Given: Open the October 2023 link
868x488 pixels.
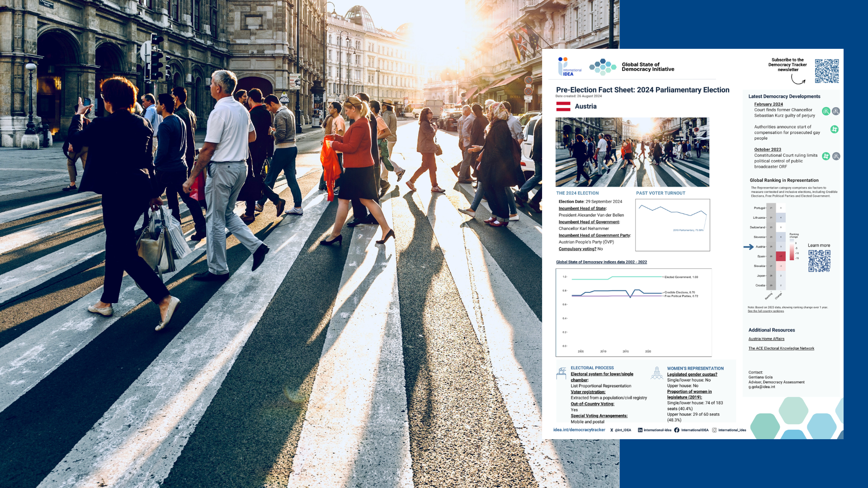Looking at the screenshot, I should 768,150.
